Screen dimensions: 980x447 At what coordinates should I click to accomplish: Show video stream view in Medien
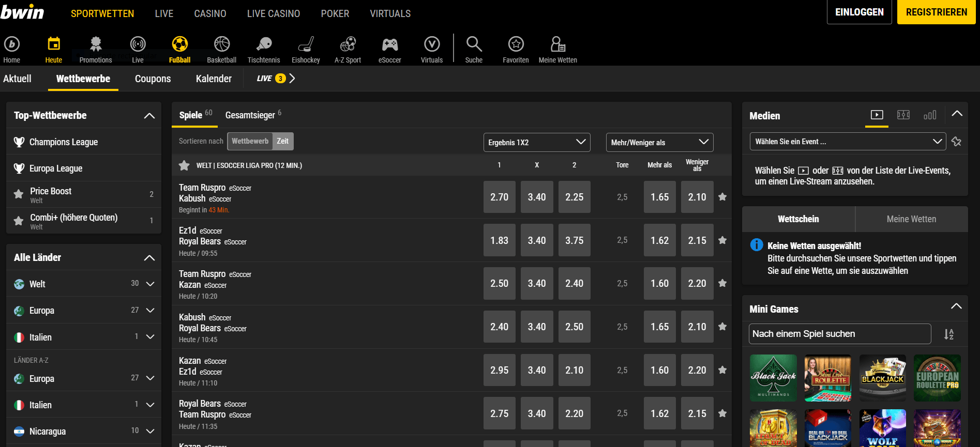coord(877,115)
